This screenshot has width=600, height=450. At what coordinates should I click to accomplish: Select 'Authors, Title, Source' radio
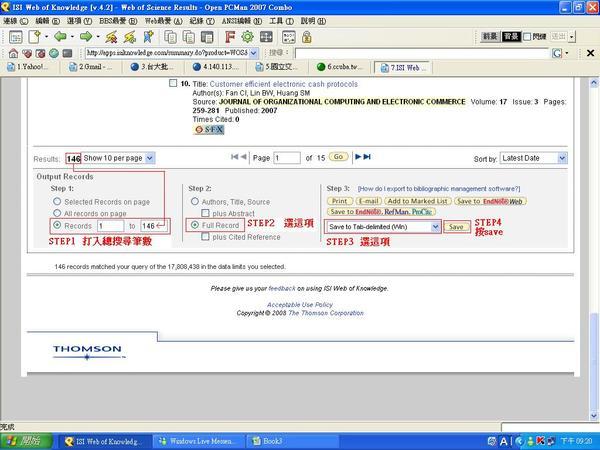click(195, 201)
